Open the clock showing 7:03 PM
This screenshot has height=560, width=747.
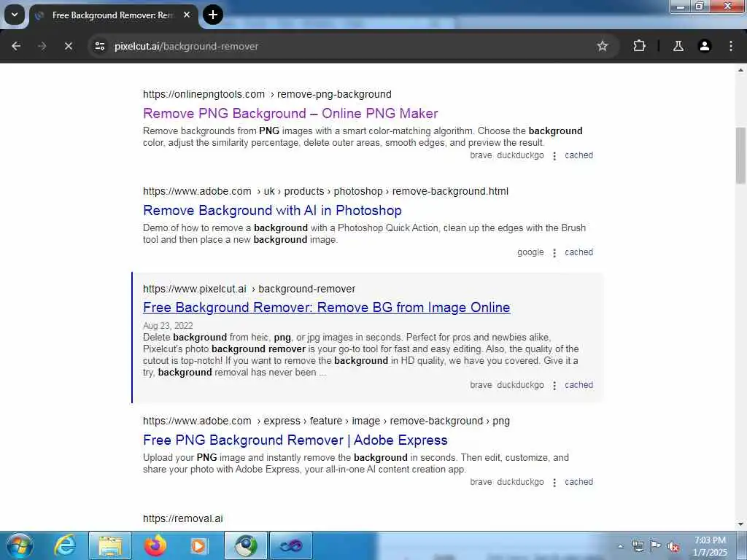click(710, 546)
